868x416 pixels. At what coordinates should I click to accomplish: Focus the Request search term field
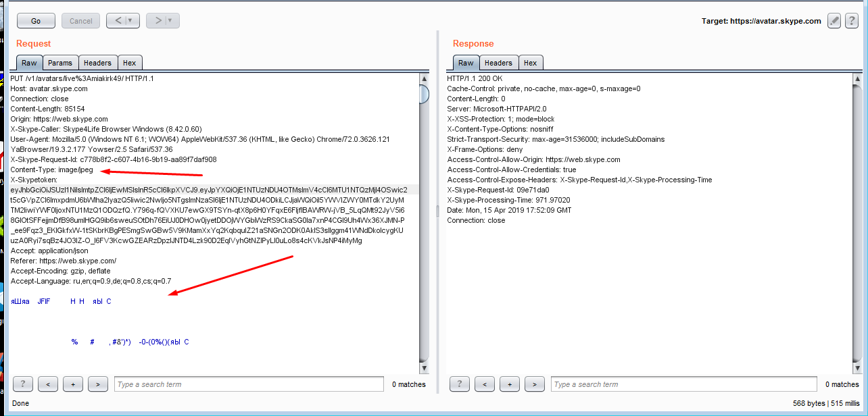pyautogui.click(x=249, y=384)
